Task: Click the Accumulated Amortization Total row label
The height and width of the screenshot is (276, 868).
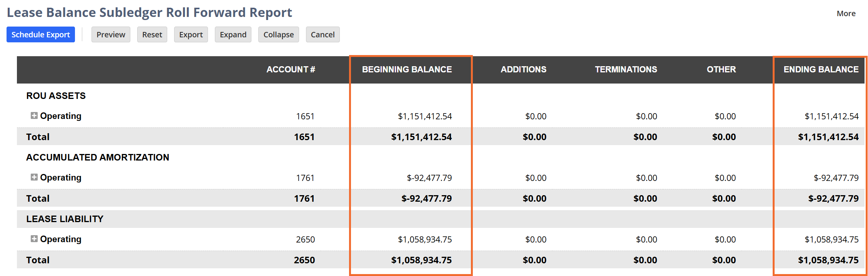Action: (x=38, y=199)
